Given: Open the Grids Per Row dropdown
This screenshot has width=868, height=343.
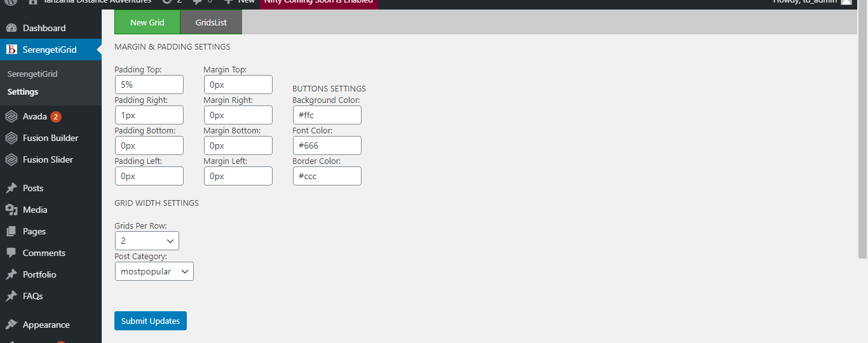Looking at the screenshot, I should point(147,241).
